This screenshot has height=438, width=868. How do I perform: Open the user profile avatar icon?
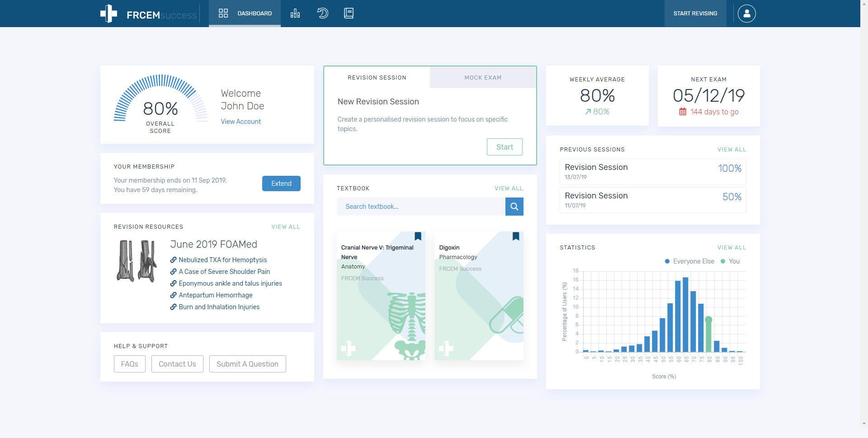coord(746,14)
